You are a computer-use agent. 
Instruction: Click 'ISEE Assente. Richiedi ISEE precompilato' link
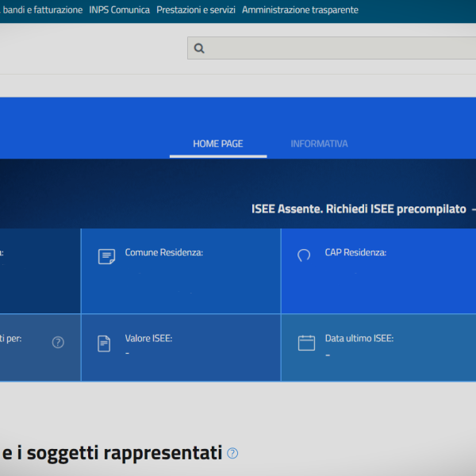[359, 209]
